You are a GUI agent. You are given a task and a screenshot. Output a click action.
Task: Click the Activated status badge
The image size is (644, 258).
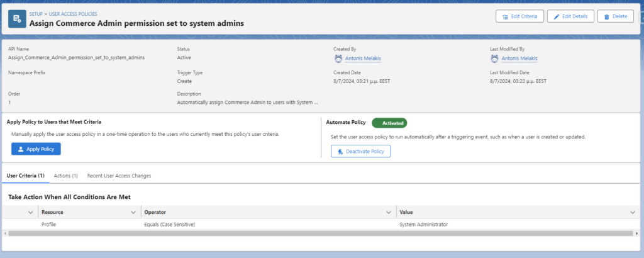389,123
